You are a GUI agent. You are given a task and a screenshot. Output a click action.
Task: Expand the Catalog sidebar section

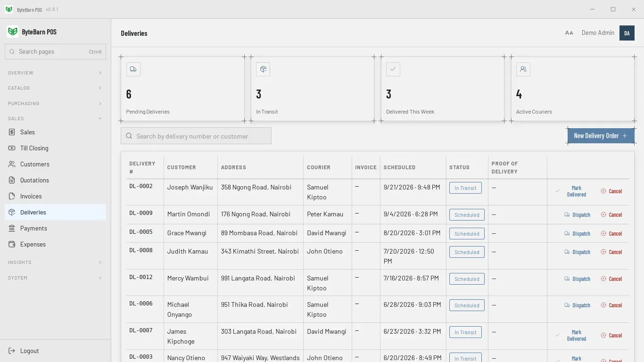click(55, 88)
